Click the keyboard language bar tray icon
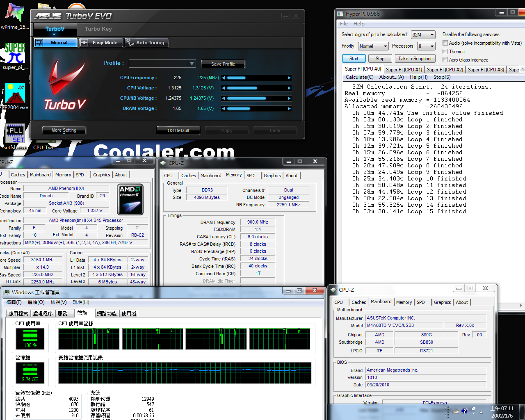The height and width of the screenshot is (420, 525). (x=456, y=411)
